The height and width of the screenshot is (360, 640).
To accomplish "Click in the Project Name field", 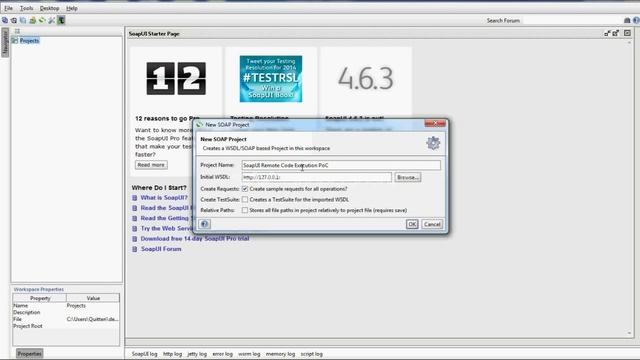I will click(341, 165).
